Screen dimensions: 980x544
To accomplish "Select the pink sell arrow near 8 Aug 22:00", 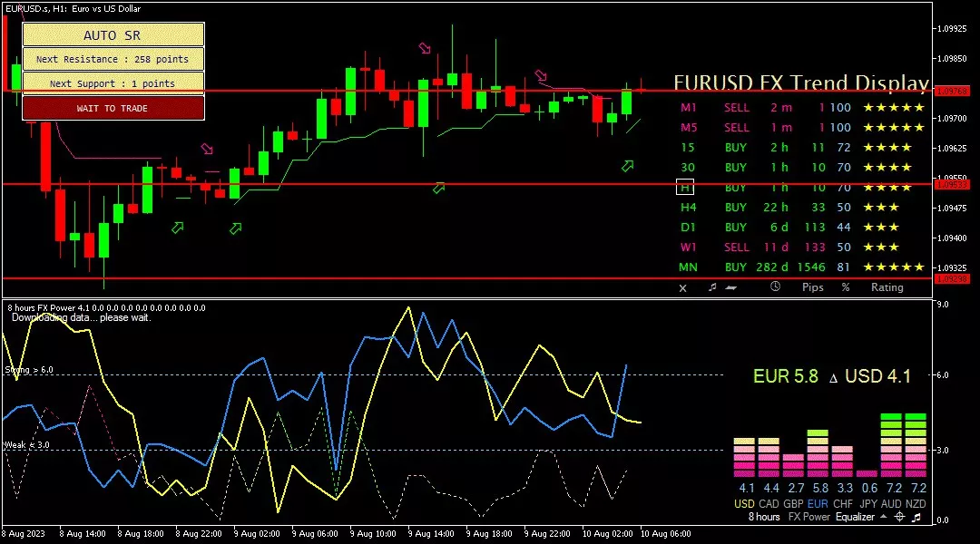I will (x=207, y=149).
